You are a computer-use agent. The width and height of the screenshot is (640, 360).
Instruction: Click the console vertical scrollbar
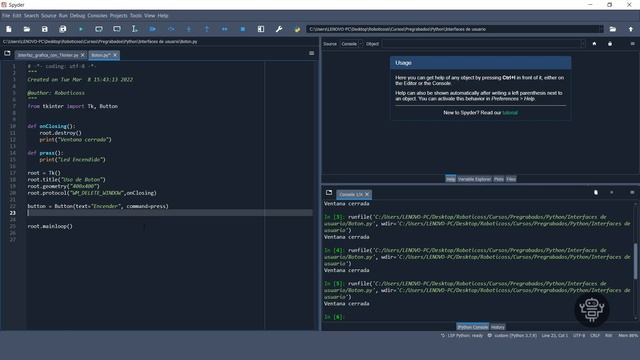click(x=635, y=261)
